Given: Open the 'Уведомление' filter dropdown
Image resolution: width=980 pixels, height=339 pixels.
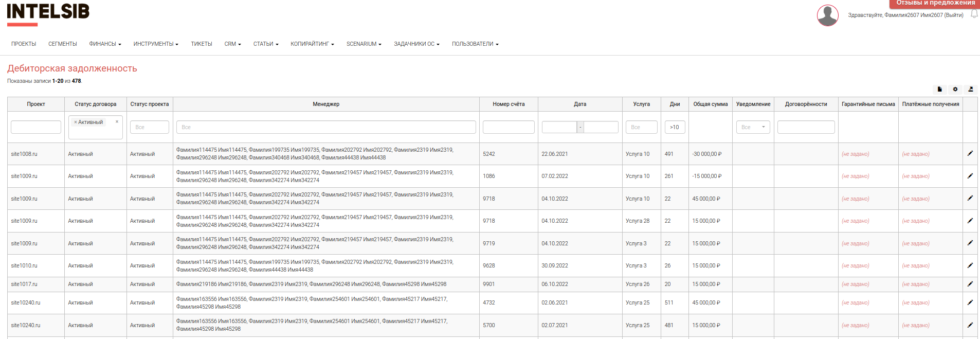Looking at the screenshot, I should pyautogui.click(x=753, y=127).
